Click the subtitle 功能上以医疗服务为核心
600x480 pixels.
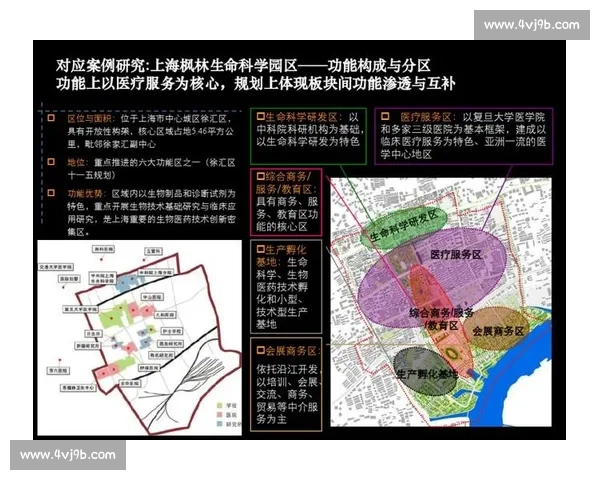(x=138, y=83)
